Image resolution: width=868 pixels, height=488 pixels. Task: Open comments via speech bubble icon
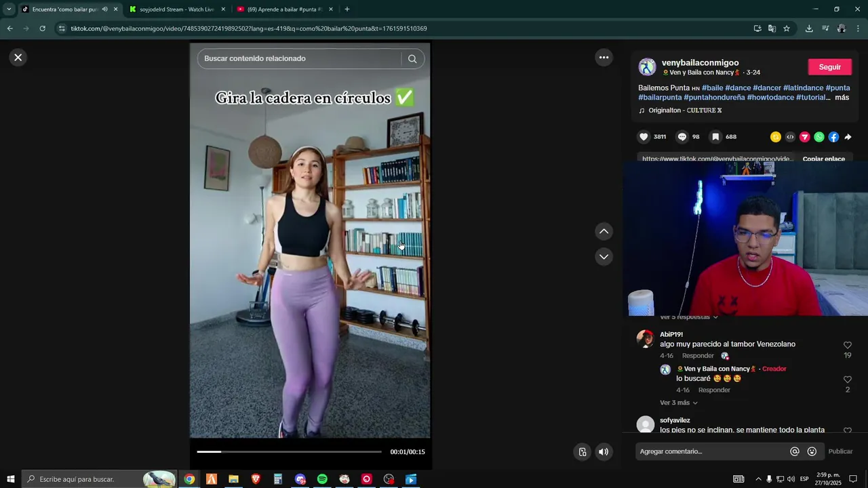(682, 137)
